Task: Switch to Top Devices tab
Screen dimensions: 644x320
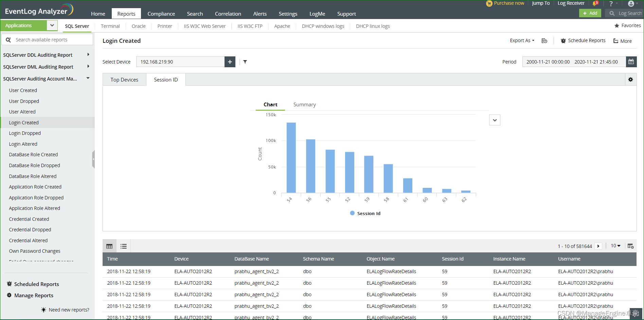Action: click(x=124, y=79)
